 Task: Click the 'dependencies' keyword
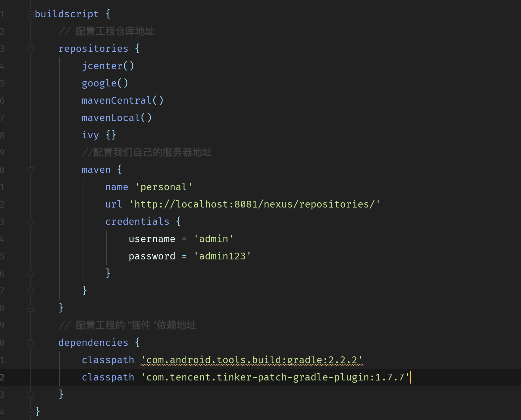pos(93,342)
